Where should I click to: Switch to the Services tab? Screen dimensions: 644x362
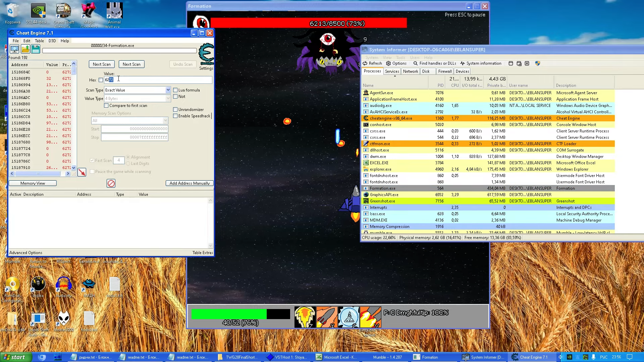tap(392, 71)
